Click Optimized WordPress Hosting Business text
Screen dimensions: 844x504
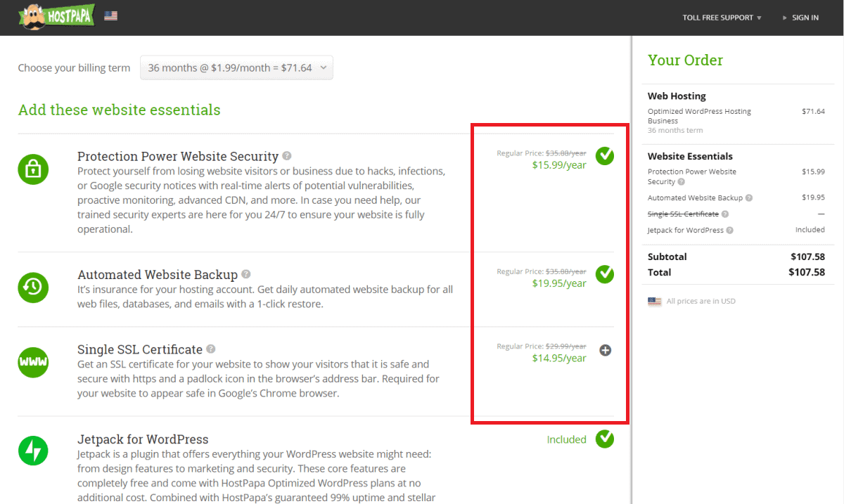click(699, 116)
